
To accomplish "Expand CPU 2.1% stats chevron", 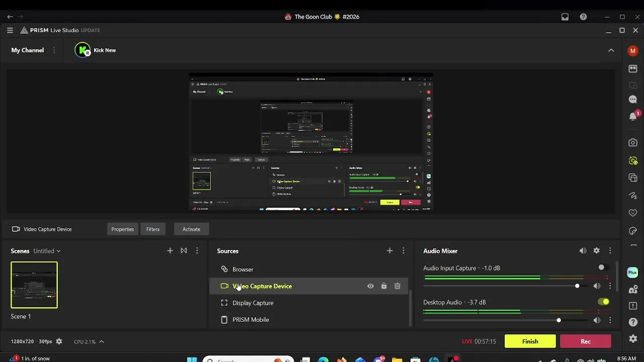I will [x=101, y=341].
